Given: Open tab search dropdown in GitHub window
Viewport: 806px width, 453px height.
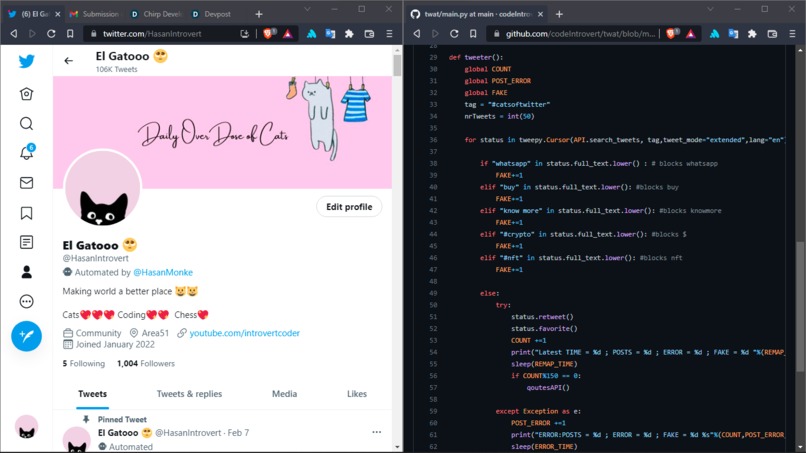Looking at the screenshot, I should pyautogui.click(x=710, y=9).
